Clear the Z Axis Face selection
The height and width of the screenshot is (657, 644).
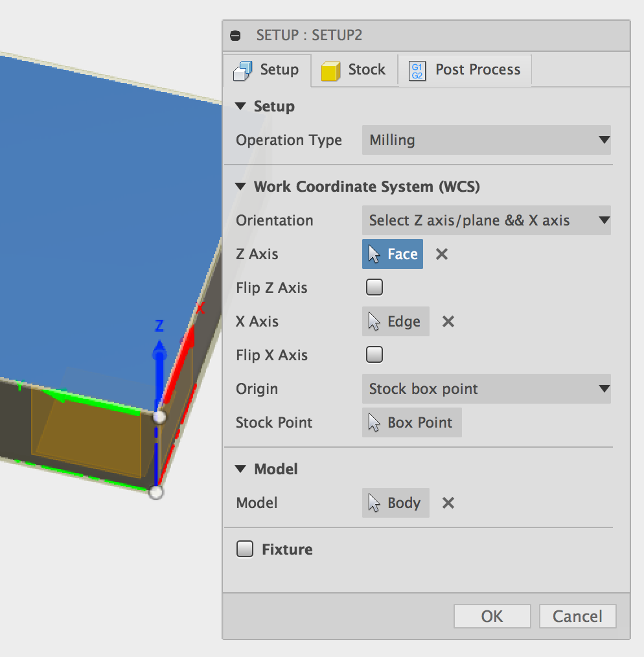tap(441, 254)
